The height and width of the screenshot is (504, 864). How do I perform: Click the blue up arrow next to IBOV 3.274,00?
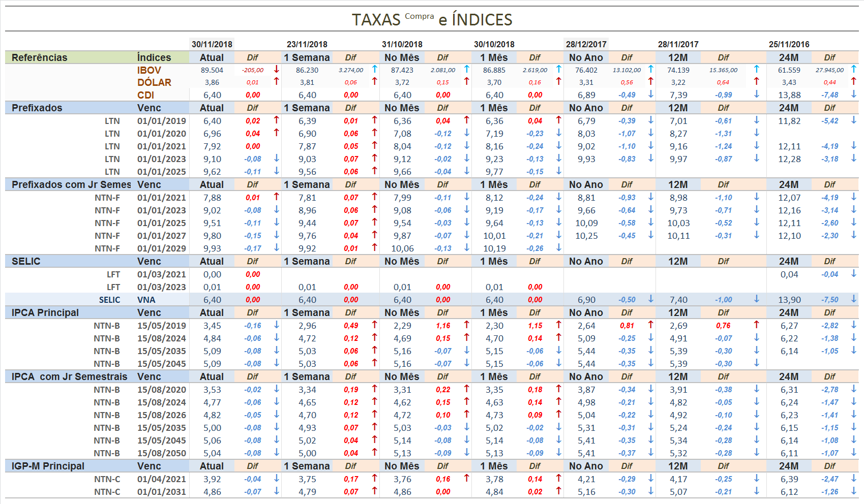pyautogui.click(x=375, y=69)
